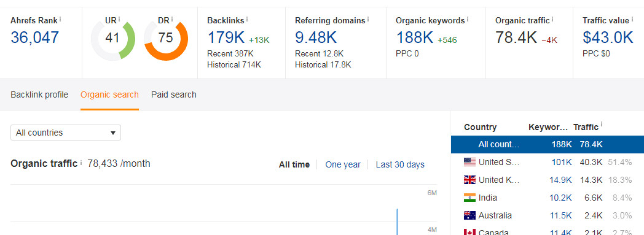Click the Traffic column header
Viewport: 644px width, 235px height.
point(586,127)
